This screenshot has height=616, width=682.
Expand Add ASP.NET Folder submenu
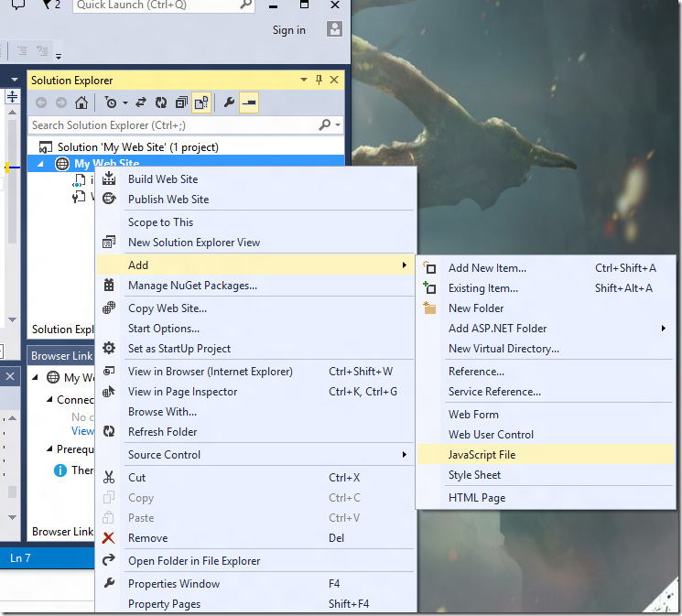tap(546, 329)
